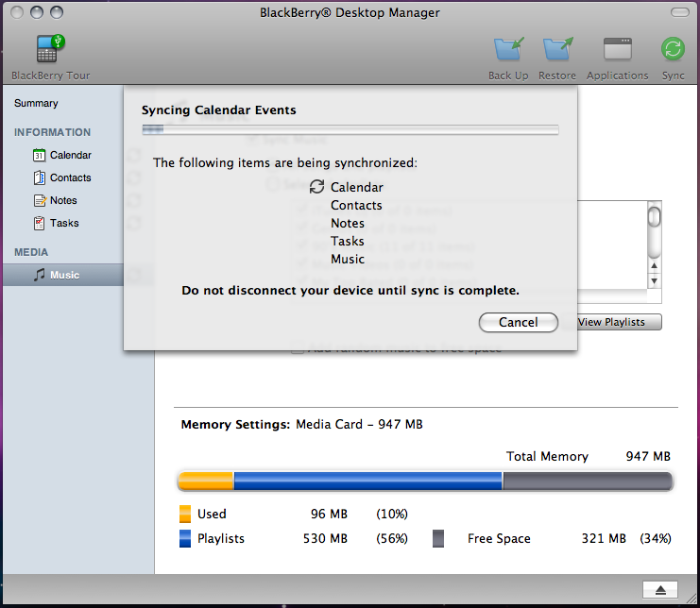The image size is (700, 608).
Task: Click the blue Playlists segment of memory bar
Action: click(367, 481)
